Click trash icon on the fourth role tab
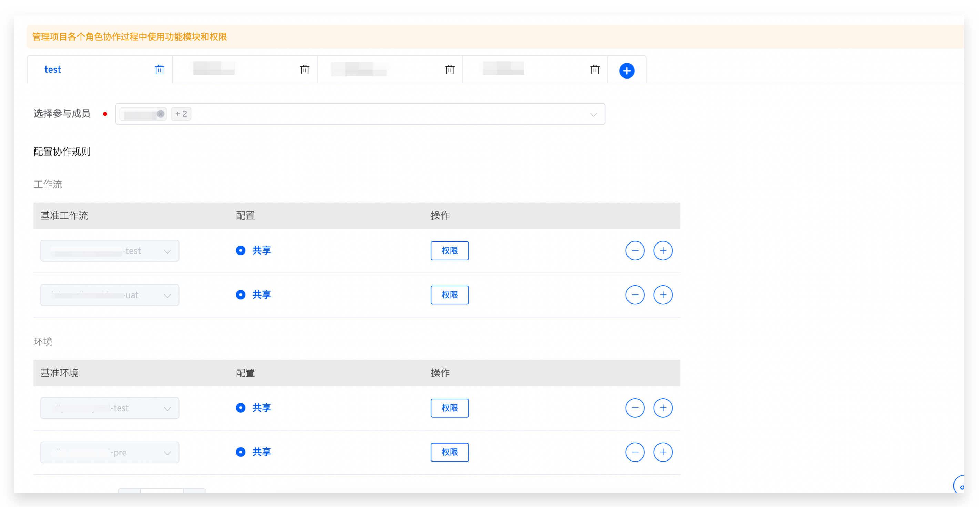The width and height of the screenshot is (980, 507). coord(595,70)
